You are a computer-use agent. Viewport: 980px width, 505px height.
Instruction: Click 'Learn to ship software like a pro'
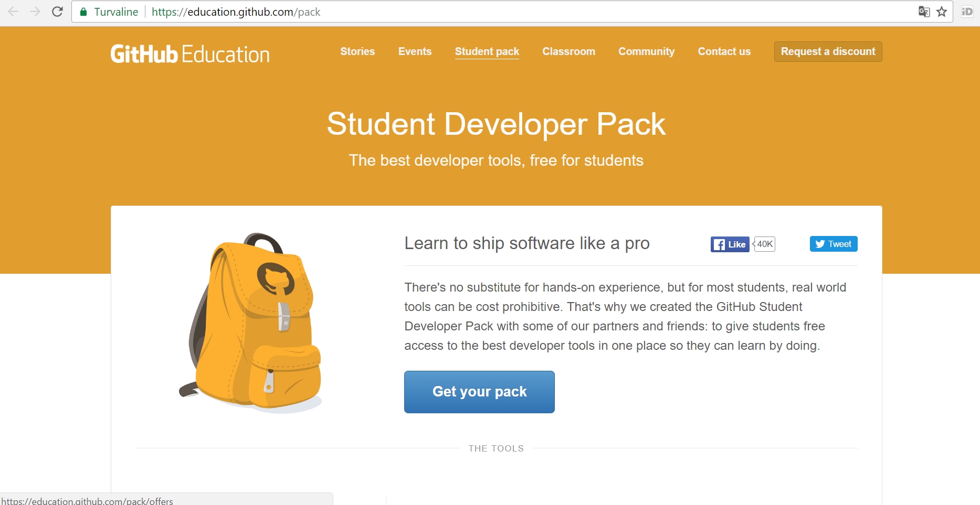click(x=527, y=243)
